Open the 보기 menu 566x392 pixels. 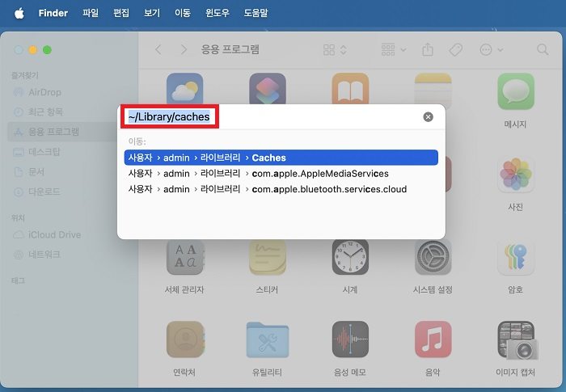click(x=152, y=13)
